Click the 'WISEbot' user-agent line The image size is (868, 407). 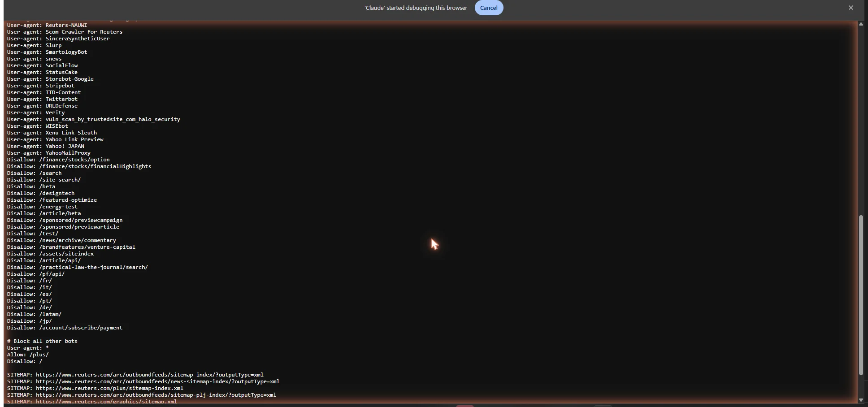click(37, 126)
